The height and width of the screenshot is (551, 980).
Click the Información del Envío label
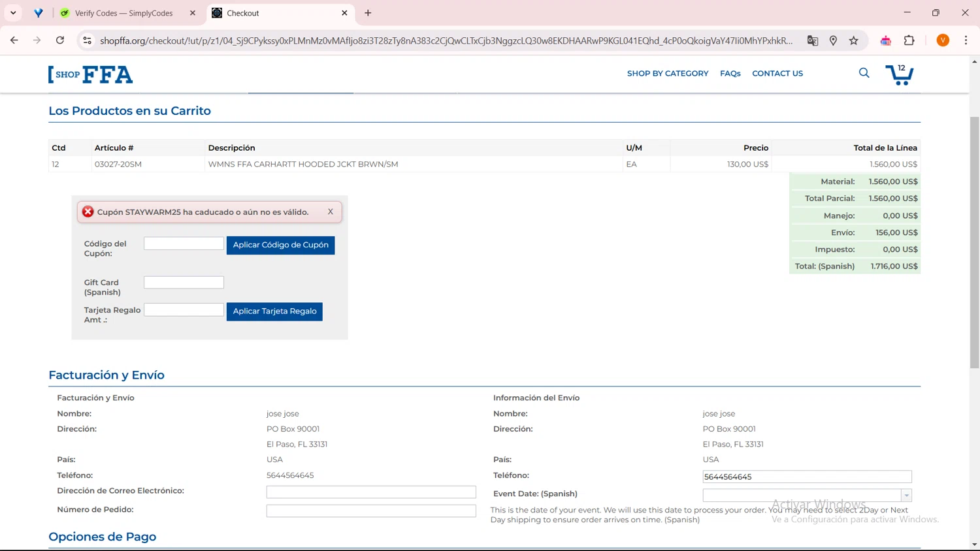536,398
